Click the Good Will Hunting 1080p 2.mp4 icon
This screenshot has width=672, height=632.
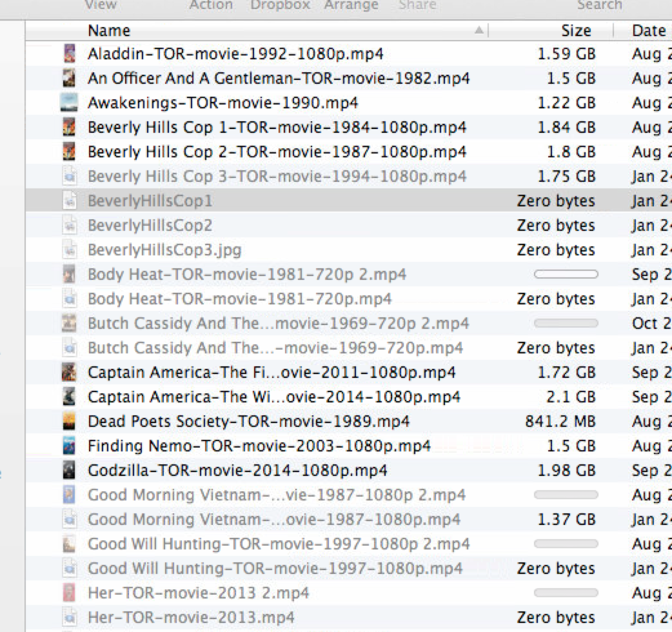[70, 543]
